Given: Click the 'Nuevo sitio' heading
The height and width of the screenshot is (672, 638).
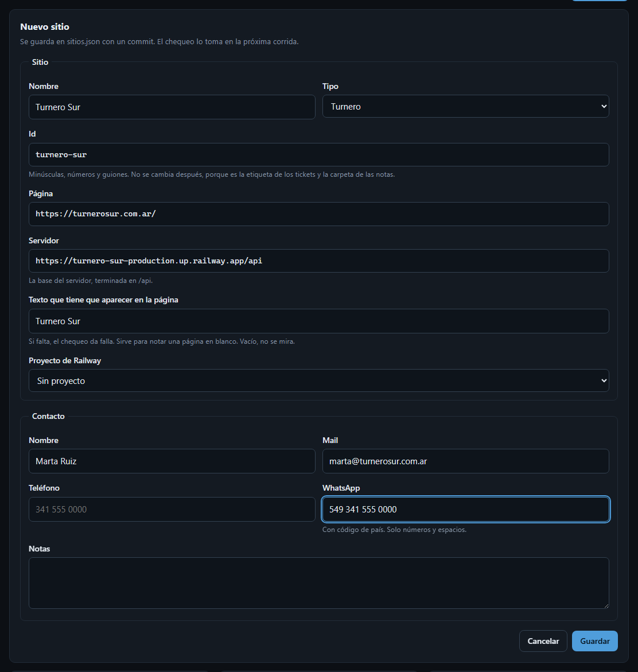Looking at the screenshot, I should coord(45,26).
